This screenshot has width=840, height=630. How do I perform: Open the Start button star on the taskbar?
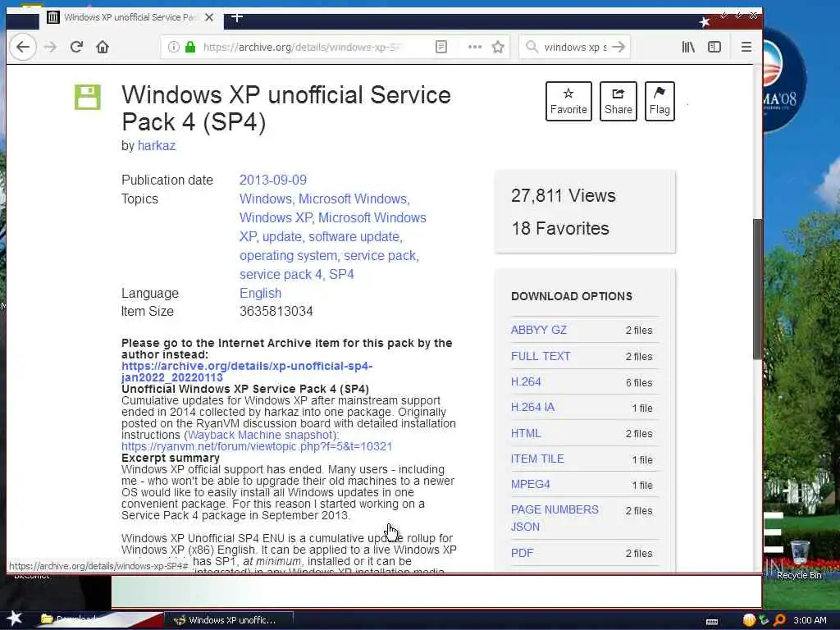tap(15, 619)
